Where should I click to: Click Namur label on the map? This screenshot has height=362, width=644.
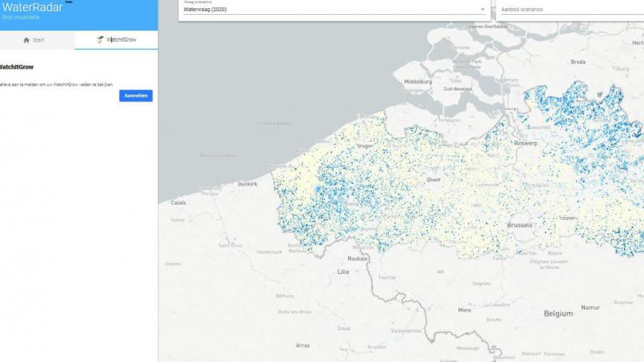point(590,308)
